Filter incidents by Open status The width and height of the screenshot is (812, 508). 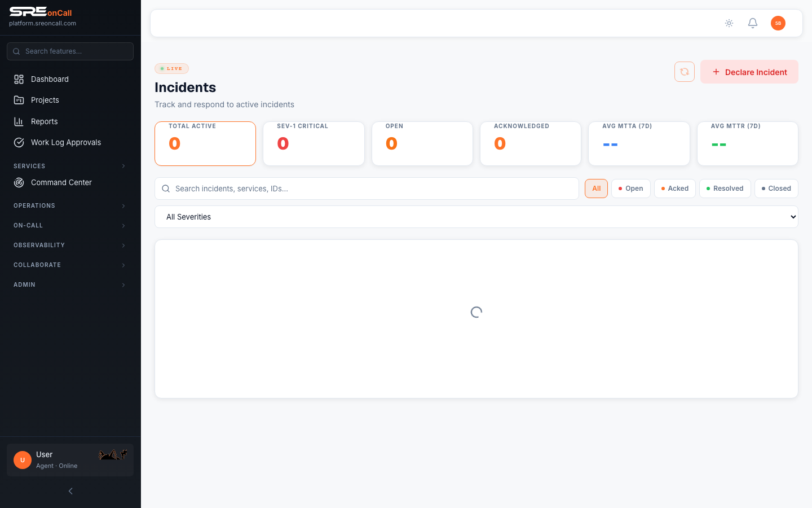click(630, 189)
